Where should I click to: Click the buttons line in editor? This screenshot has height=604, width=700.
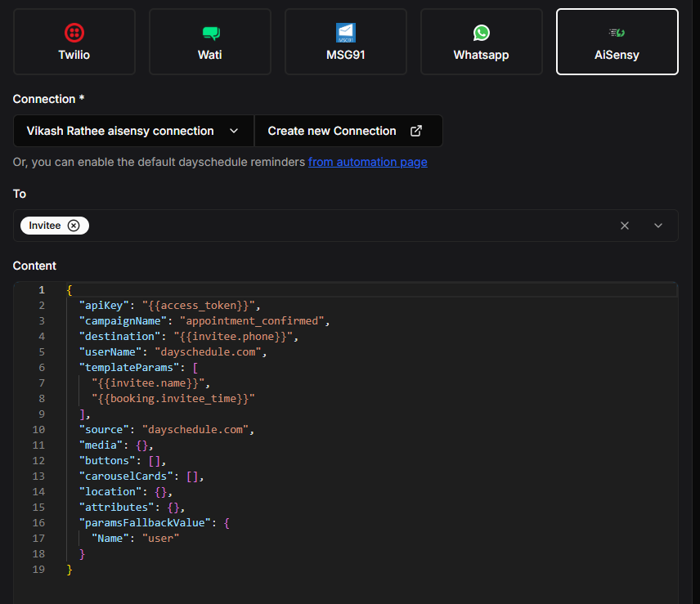[123, 461]
